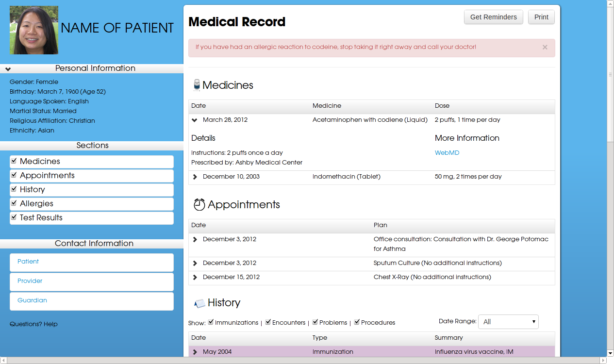The image size is (614, 364).
Task: Click the History table Type column header
Action: (320, 338)
